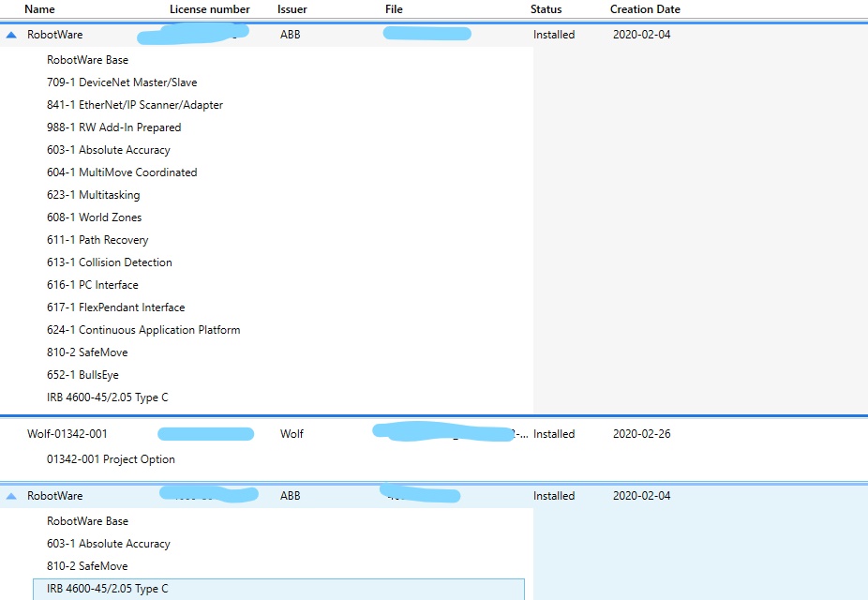
Task: Select 709-1 DeviceNet Master/Slave option
Action: coord(122,82)
